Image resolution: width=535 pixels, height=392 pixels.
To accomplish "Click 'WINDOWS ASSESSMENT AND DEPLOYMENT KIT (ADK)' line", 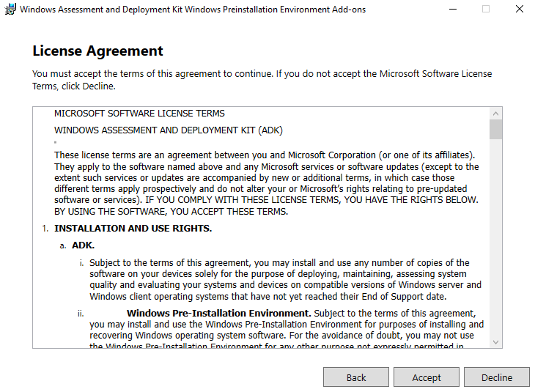I will coord(168,130).
